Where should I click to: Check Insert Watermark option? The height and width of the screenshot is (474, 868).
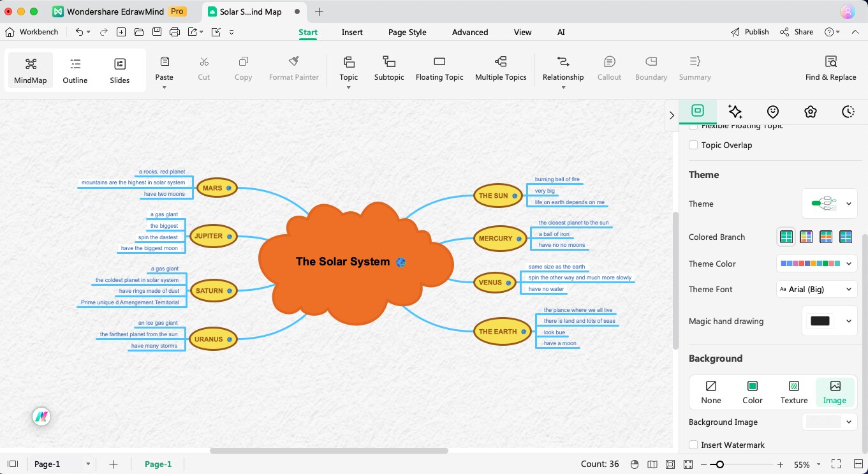tap(693, 445)
